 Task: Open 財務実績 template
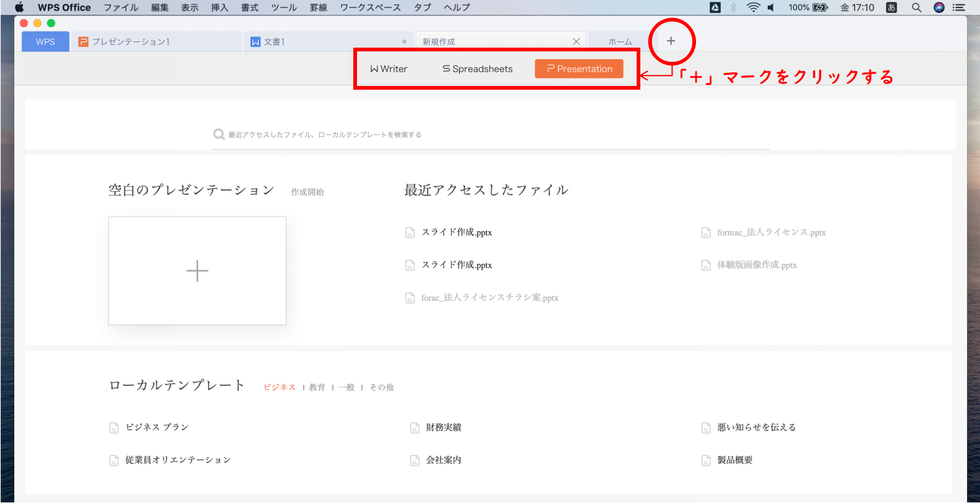[444, 428]
